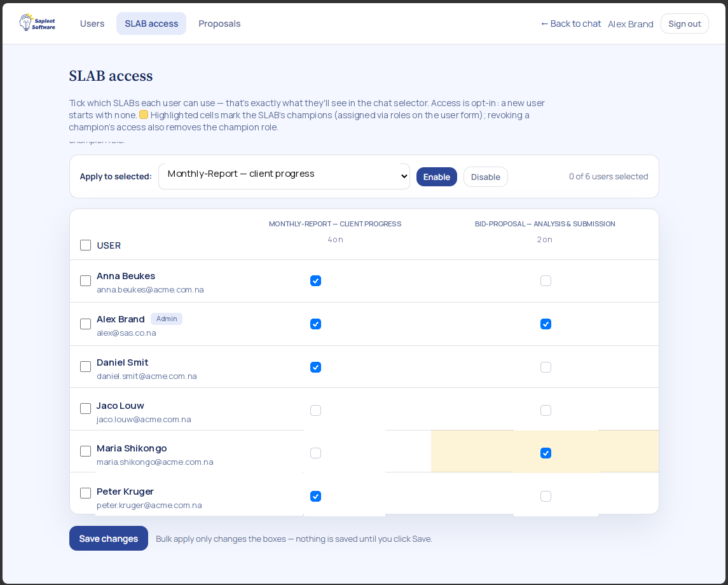Go to the Proposals tab
Viewport: 728px width, 585px height.
point(219,24)
